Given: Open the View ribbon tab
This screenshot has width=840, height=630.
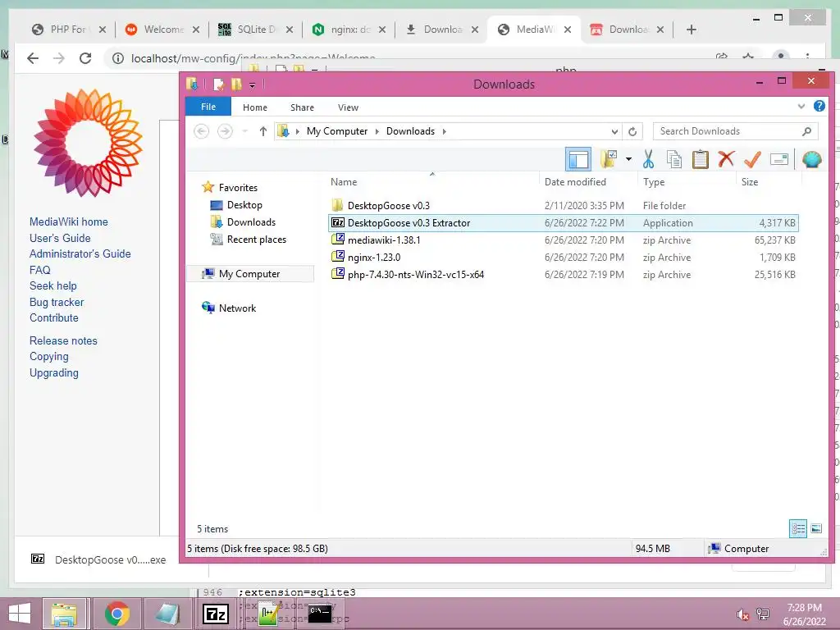Looking at the screenshot, I should pyautogui.click(x=348, y=107).
